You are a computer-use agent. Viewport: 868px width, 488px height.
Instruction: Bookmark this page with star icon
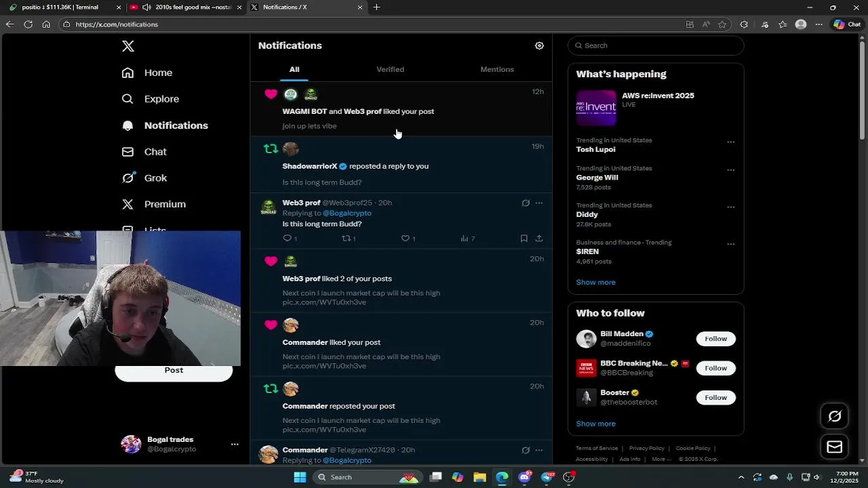point(722,24)
